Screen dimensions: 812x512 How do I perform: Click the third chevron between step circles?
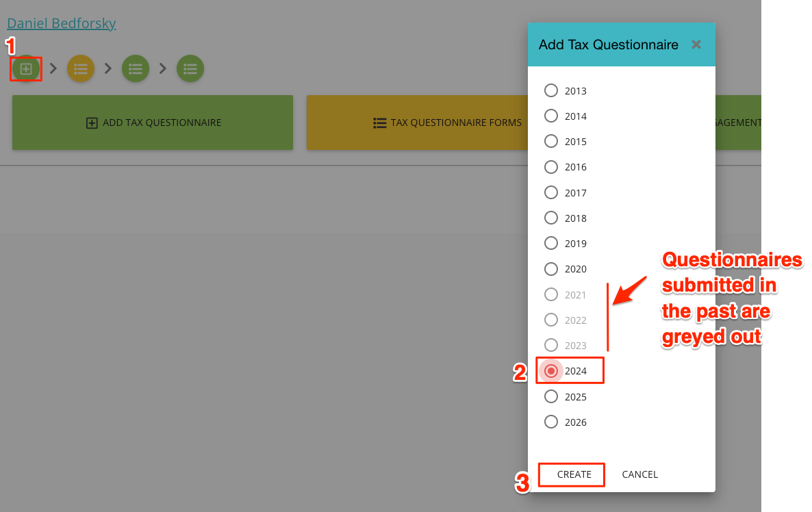pos(163,68)
